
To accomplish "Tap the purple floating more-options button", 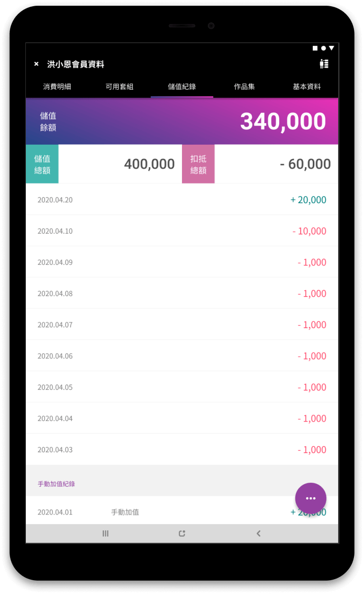I will tap(310, 498).
